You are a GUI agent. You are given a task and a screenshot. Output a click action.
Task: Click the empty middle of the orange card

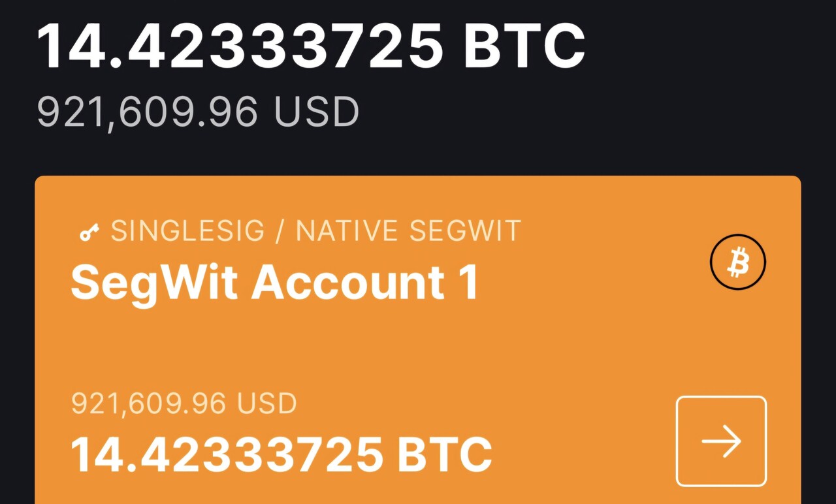coord(418,343)
